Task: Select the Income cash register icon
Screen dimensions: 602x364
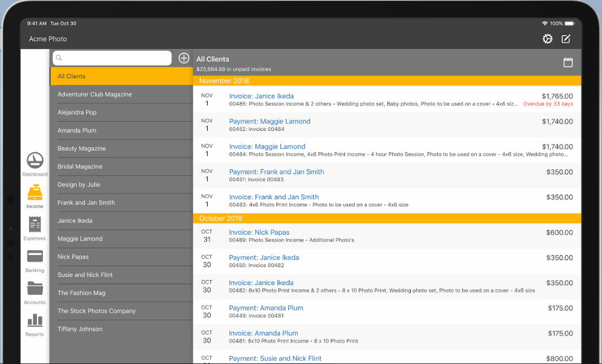Action: point(34,193)
